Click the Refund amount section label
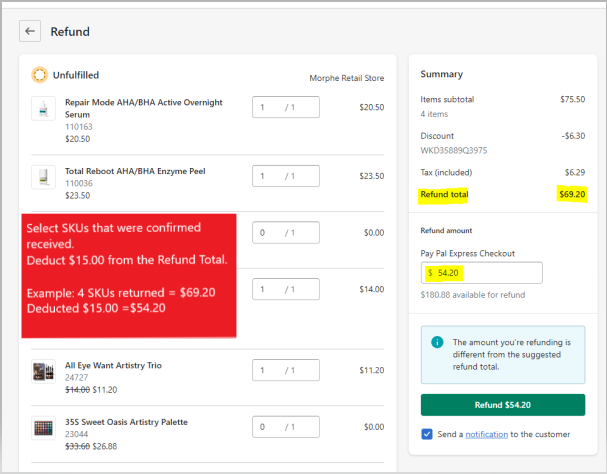This screenshot has width=607, height=474. pyautogui.click(x=446, y=230)
